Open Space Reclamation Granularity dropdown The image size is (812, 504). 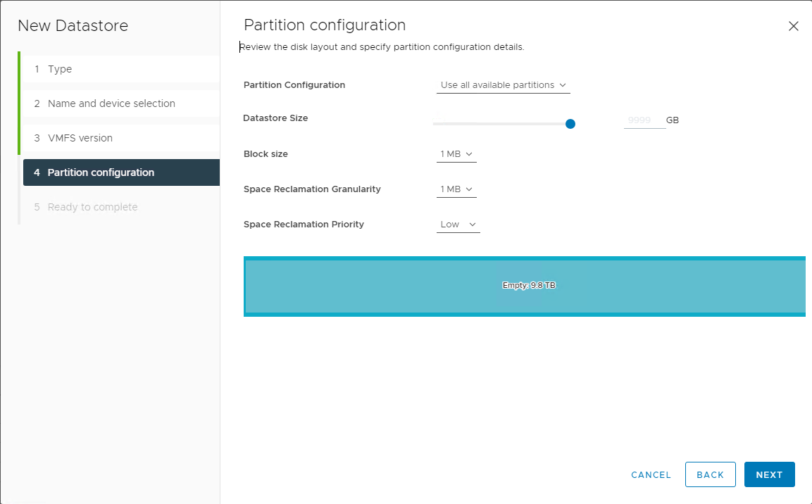456,189
